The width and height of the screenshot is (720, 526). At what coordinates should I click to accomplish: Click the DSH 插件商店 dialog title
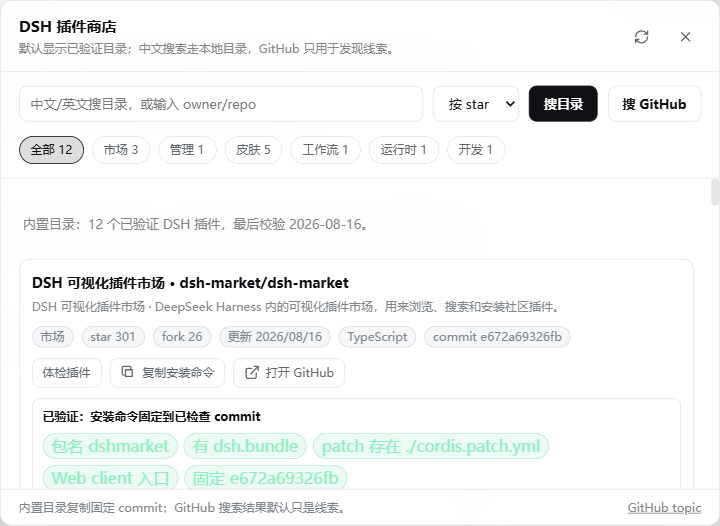[68, 27]
